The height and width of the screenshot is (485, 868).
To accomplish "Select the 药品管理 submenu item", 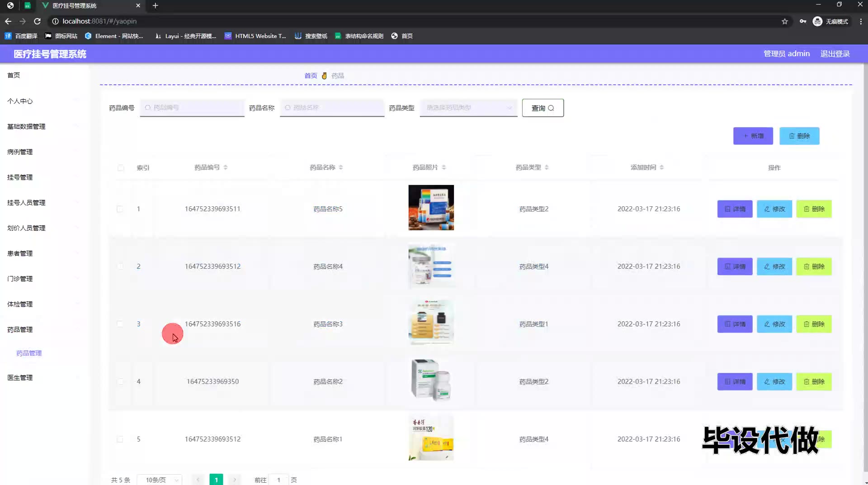I will [29, 353].
